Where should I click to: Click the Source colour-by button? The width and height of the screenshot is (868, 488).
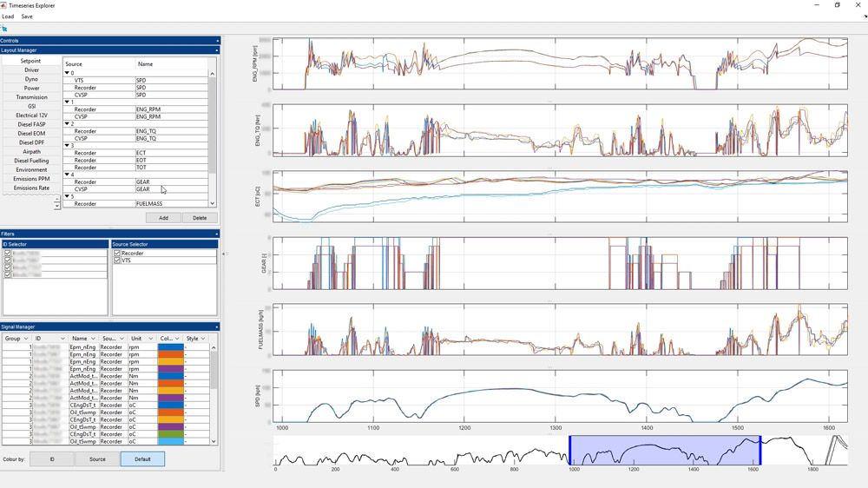click(97, 458)
